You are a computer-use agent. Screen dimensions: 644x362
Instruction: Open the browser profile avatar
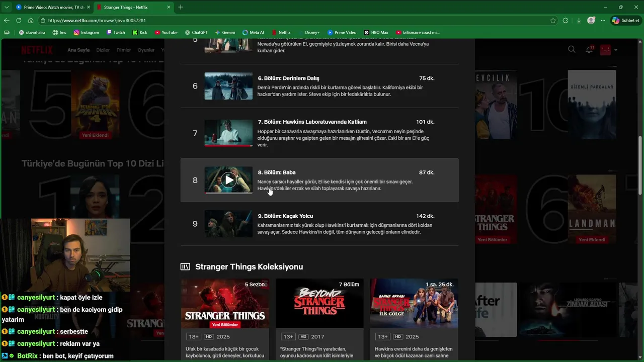tap(591, 21)
